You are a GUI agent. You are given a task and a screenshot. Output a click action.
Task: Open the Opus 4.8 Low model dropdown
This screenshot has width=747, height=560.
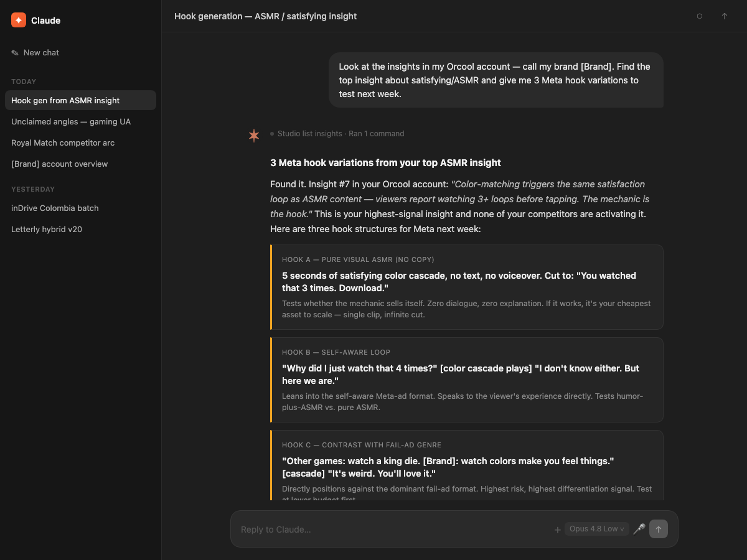(x=597, y=529)
